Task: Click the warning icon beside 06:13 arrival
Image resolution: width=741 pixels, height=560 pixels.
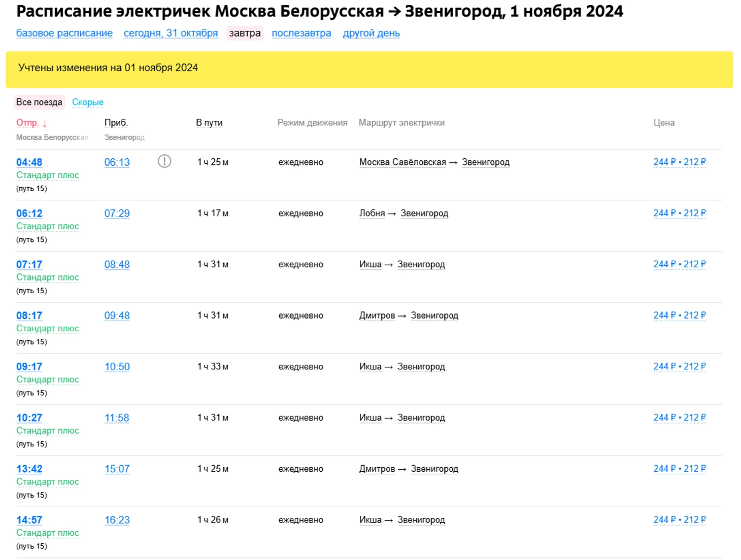Action: click(x=164, y=161)
